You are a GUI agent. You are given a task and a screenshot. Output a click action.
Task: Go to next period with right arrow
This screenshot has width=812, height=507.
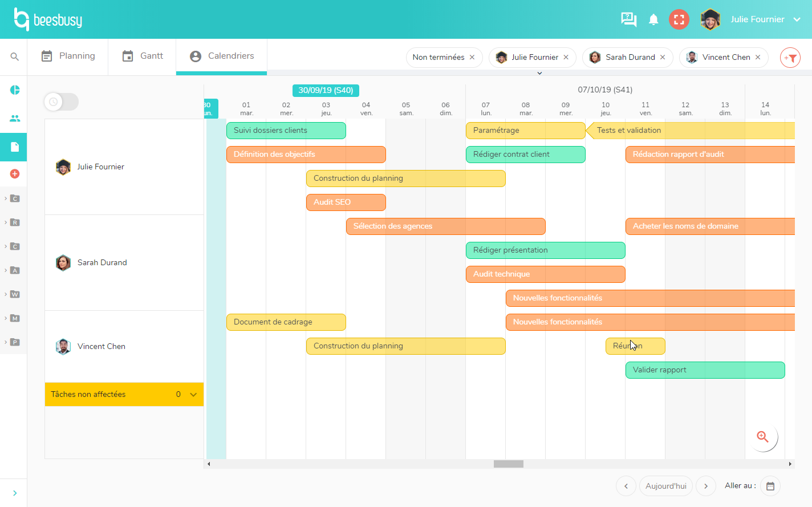point(706,486)
